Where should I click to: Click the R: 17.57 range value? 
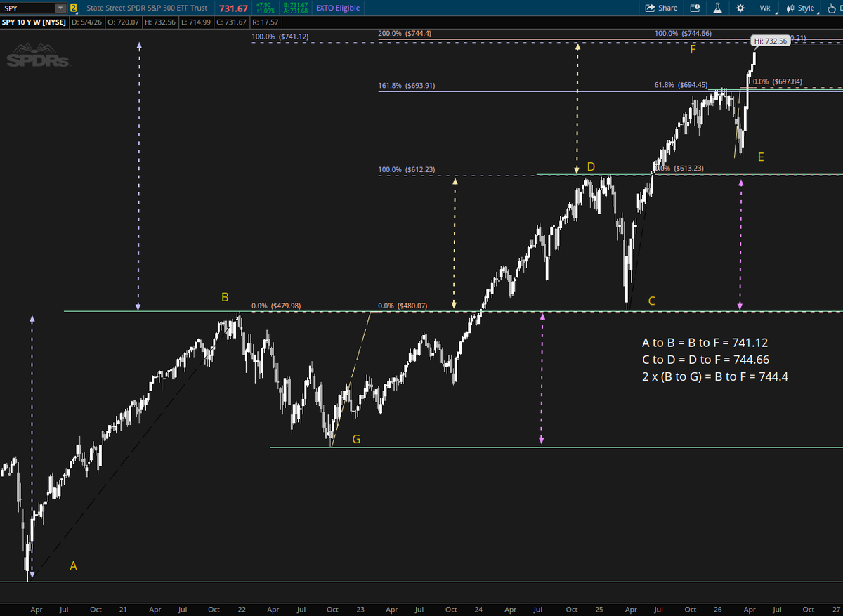[x=264, y=22]
